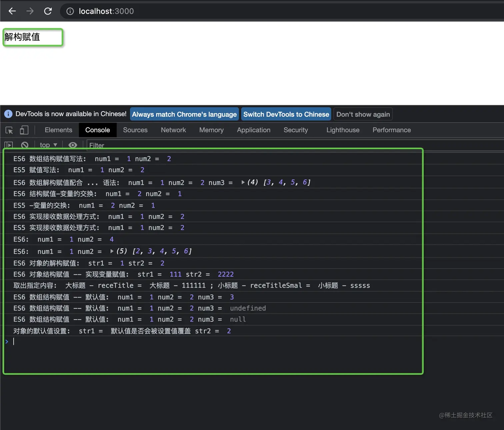504x430 pixels.
Task: Expand the (4) [3, 4, 5, 6] array
Action: (x=243, y=182)
